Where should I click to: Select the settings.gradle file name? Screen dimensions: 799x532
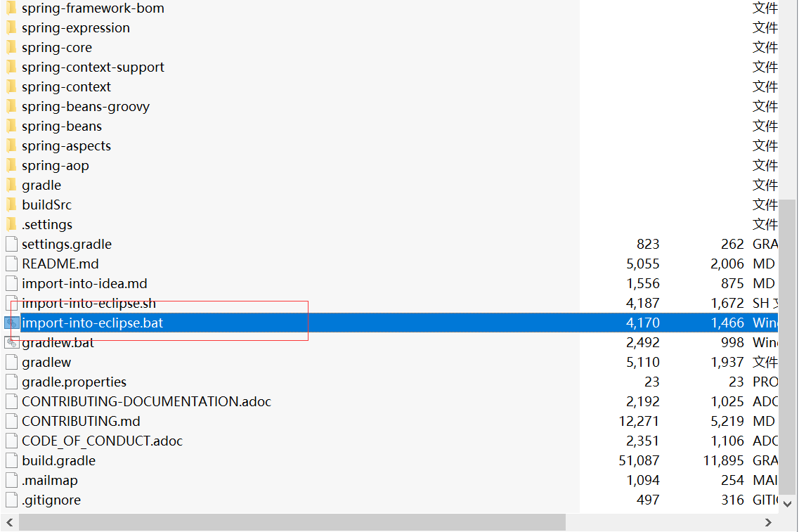point(66,245)
